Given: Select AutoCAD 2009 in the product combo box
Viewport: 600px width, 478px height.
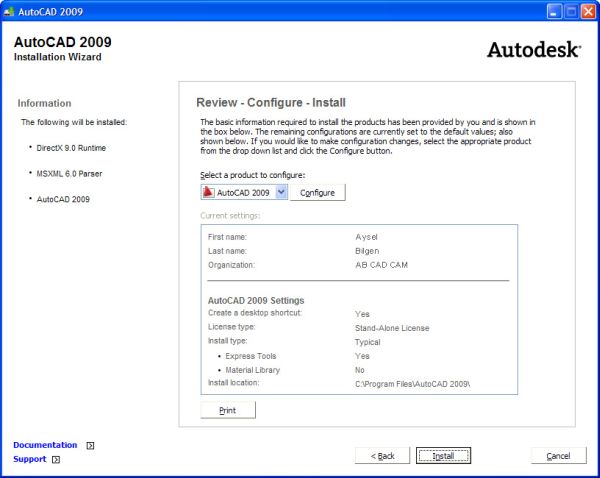Looking at the screenshot, I should coord(244,192).
